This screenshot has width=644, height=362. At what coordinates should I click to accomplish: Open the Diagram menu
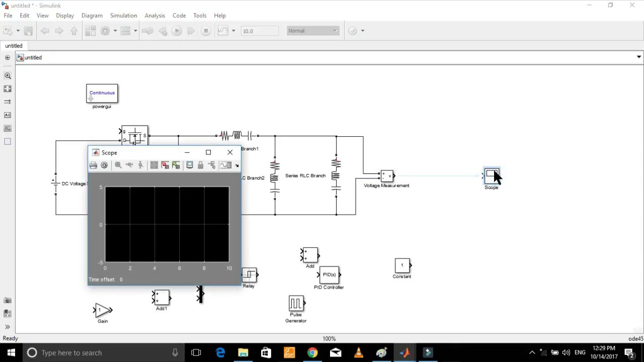(x=92, y=16)
